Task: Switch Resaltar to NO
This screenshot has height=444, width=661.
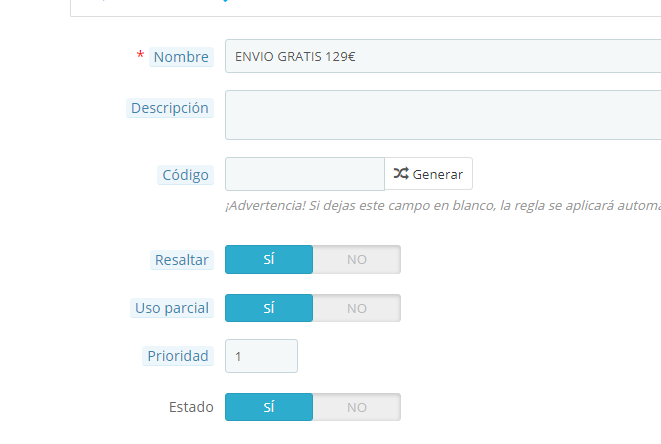Action: (357, 259)
